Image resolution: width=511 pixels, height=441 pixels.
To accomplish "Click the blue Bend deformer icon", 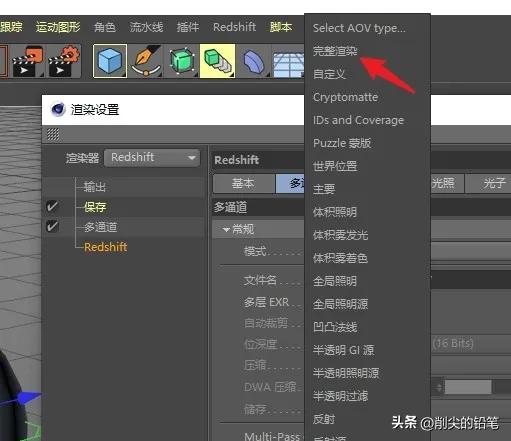I will (x=253, y=62).
